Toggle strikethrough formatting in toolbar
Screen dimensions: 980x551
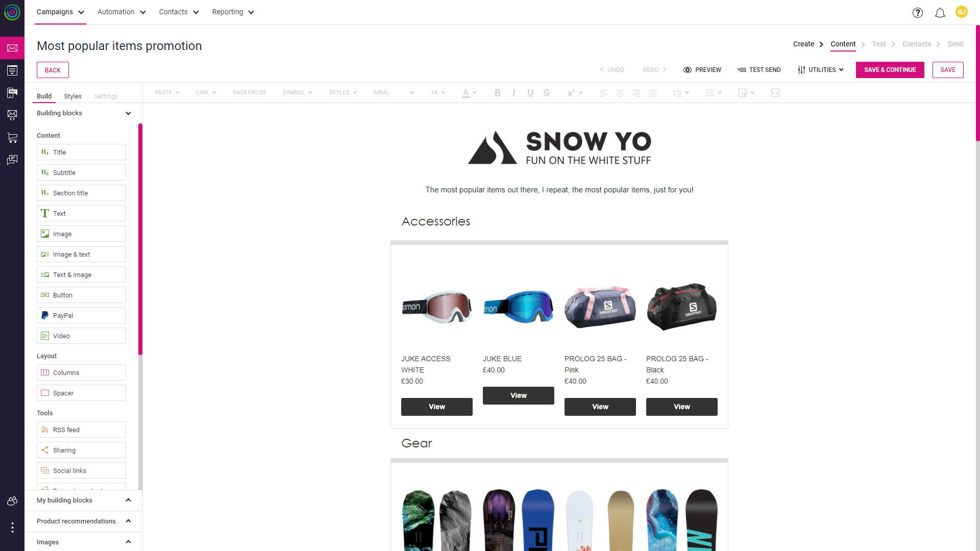coord(547,93)
